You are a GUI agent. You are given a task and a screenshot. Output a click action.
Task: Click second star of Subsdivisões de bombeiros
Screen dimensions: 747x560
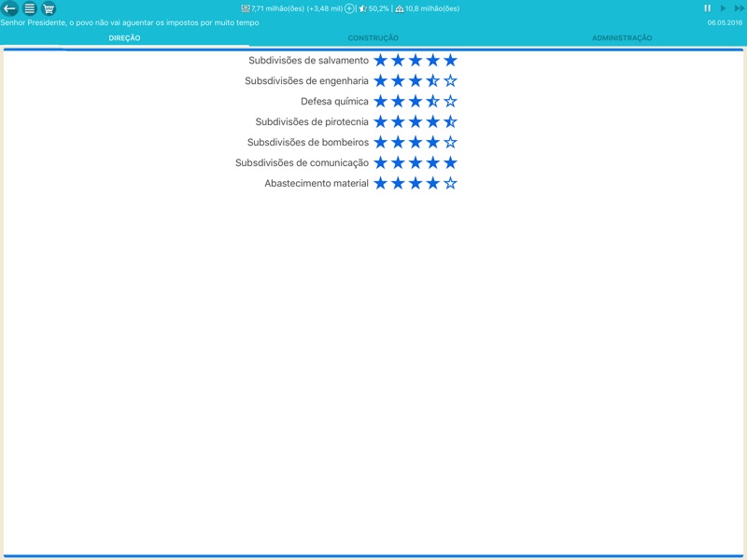click(398, 142)
